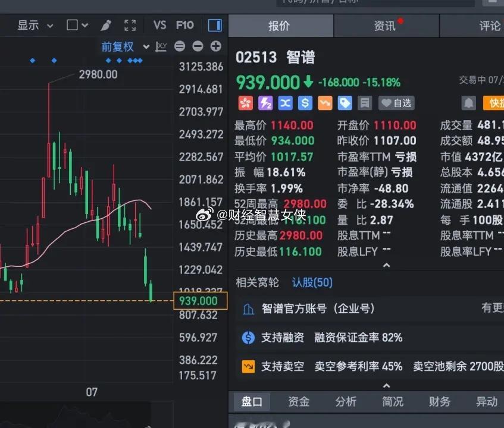Switch to the 简况 tab
The height and width of the screenshot is (428, 504).
393,402
